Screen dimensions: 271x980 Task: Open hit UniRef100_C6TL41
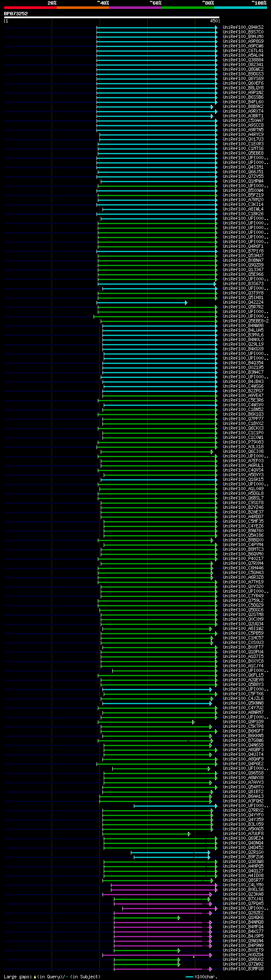tap(243, 50)
